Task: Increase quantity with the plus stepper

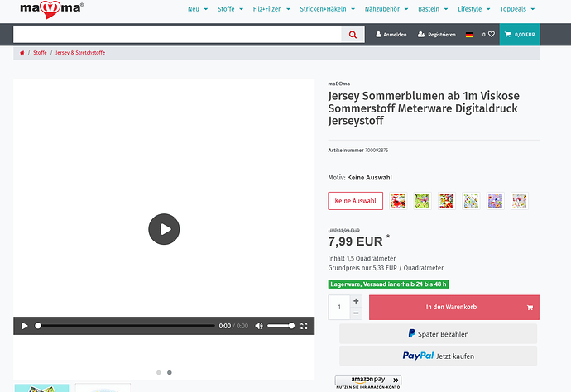Action: (356, 301)
